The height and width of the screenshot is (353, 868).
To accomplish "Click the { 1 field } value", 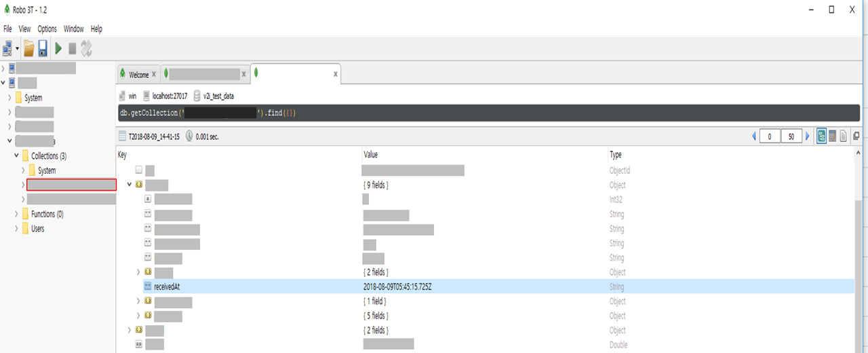I will (x=374, y=301).
